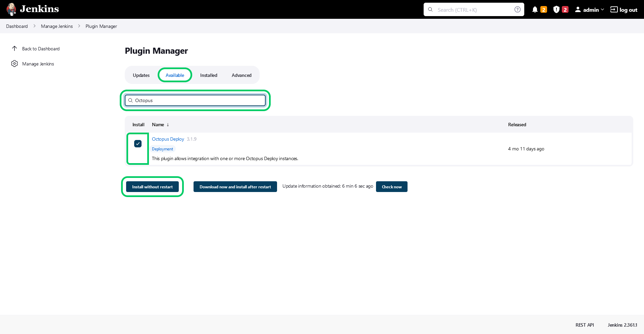The height and width of the screenshot is (334, 644).
Task: Click the Released column header
Action: pyautogui.click(x=517, y=125)
